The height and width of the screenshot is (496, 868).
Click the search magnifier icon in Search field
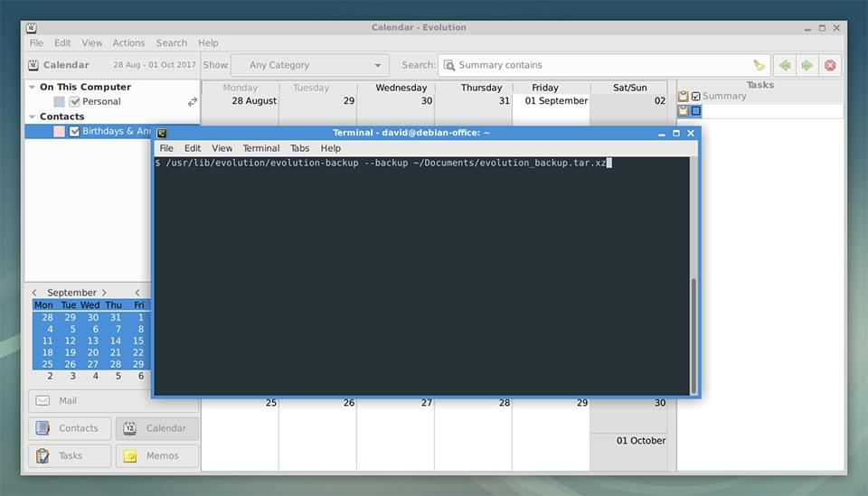pos(449,65)
